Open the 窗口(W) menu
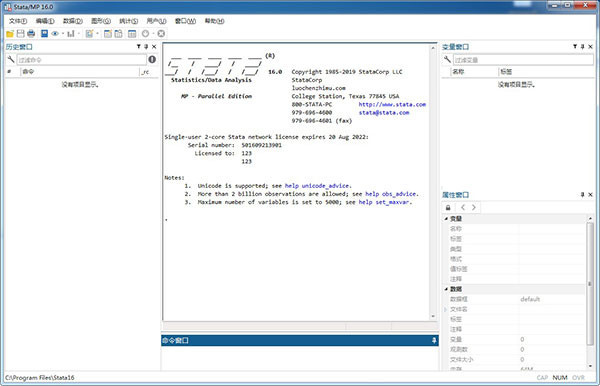 tap(185, 21)
